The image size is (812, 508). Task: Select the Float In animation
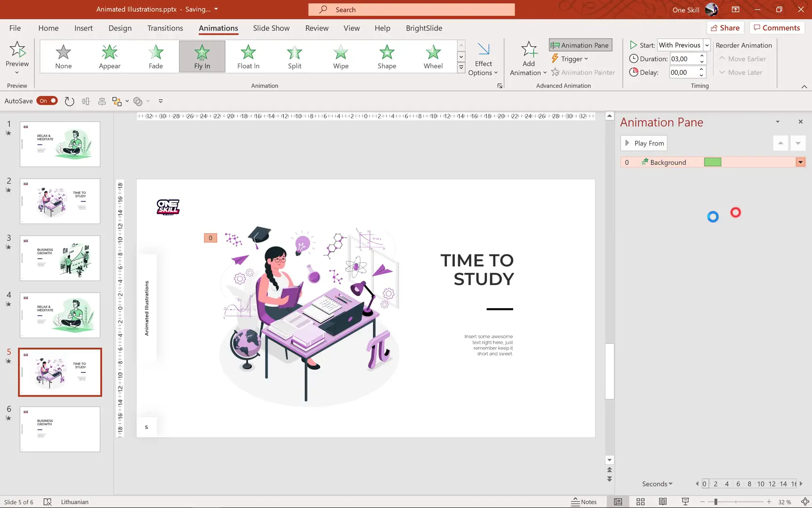(x=248, y=56)
